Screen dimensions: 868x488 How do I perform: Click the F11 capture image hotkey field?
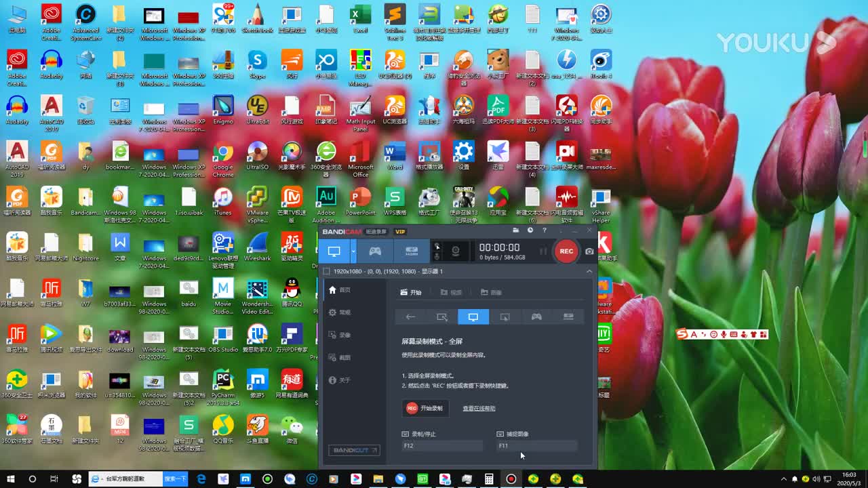537,446
